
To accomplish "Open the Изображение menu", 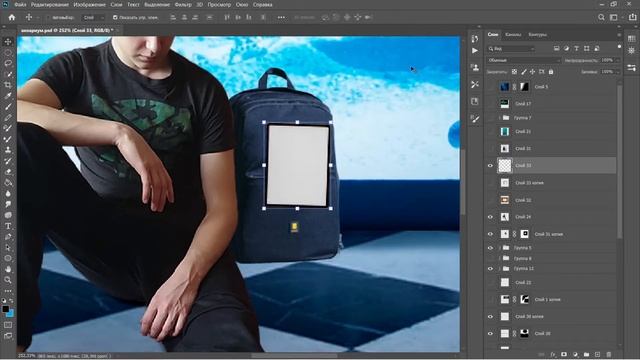I will [x=89, y=5].
